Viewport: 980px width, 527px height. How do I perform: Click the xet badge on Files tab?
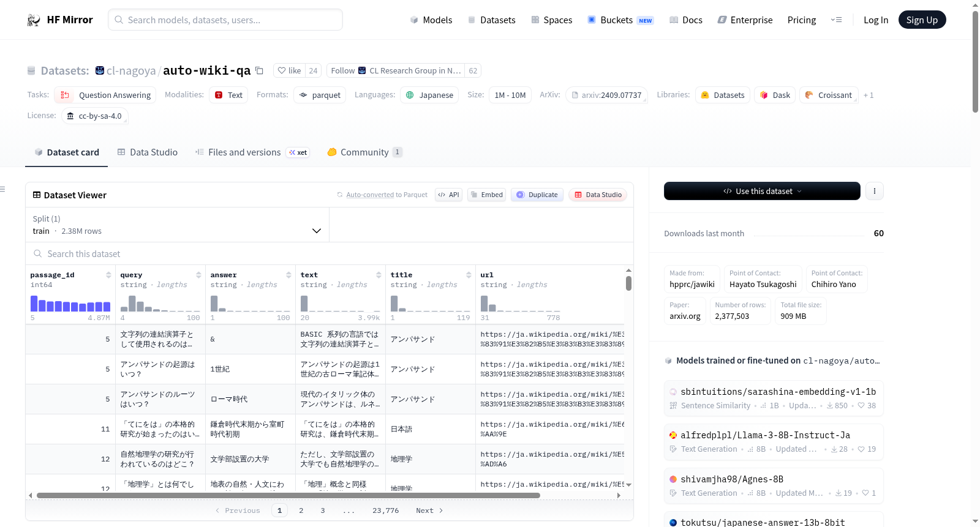point(298,152)
